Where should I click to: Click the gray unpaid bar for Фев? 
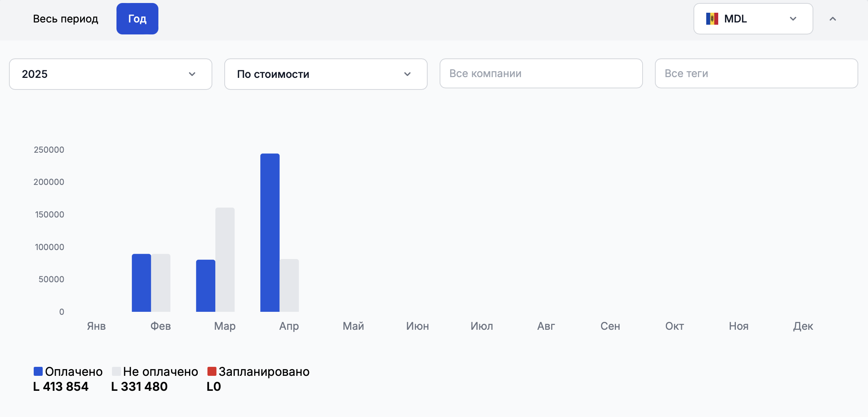click(x=161, y=283)
